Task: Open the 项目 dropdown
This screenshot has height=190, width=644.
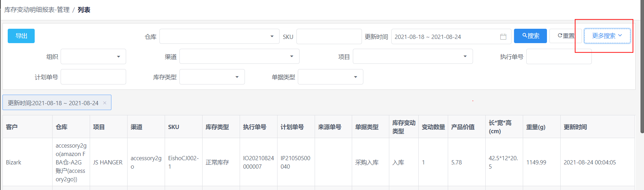Action: [x=413, y=56]
